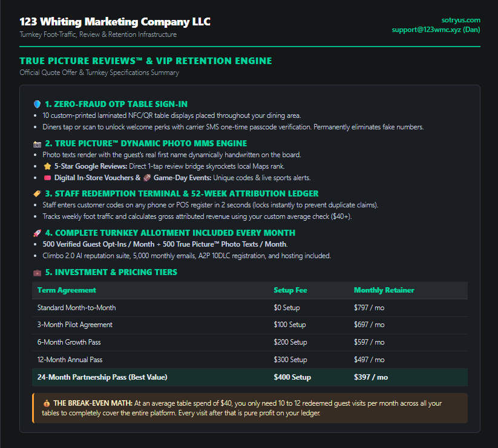498x448 pixels.
Task: Click the '$300 Setup' cell
Action: click(290, 360)
